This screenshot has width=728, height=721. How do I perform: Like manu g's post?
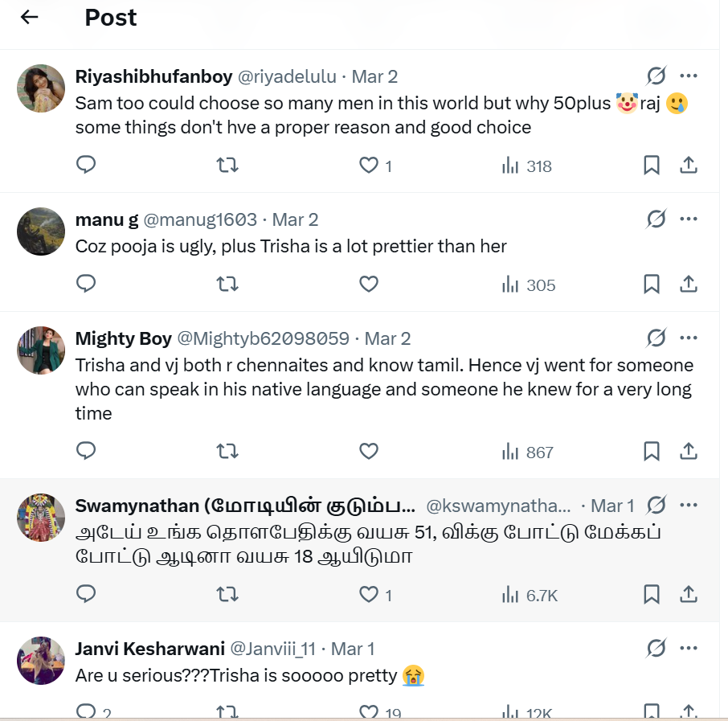(369, 285)
